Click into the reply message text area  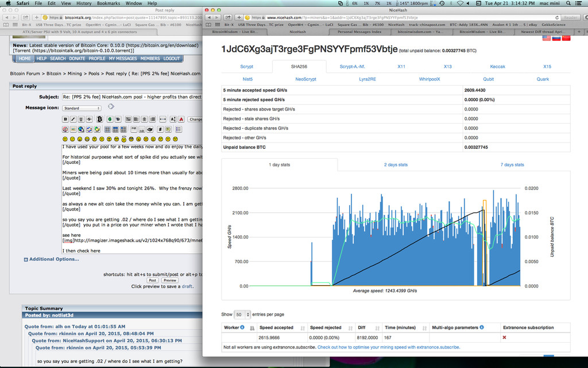[132, 199]
